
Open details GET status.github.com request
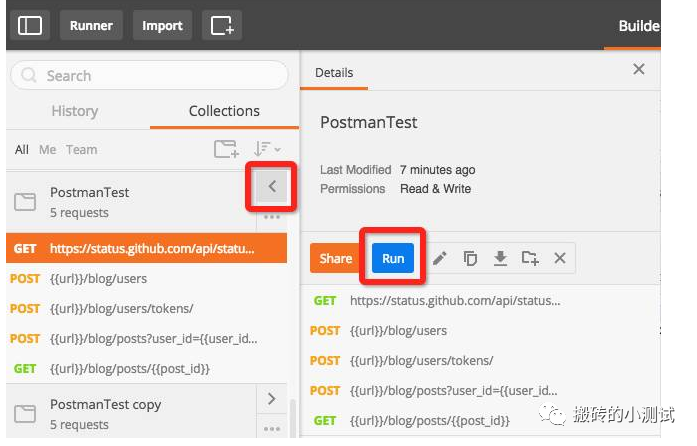point(480,301)
